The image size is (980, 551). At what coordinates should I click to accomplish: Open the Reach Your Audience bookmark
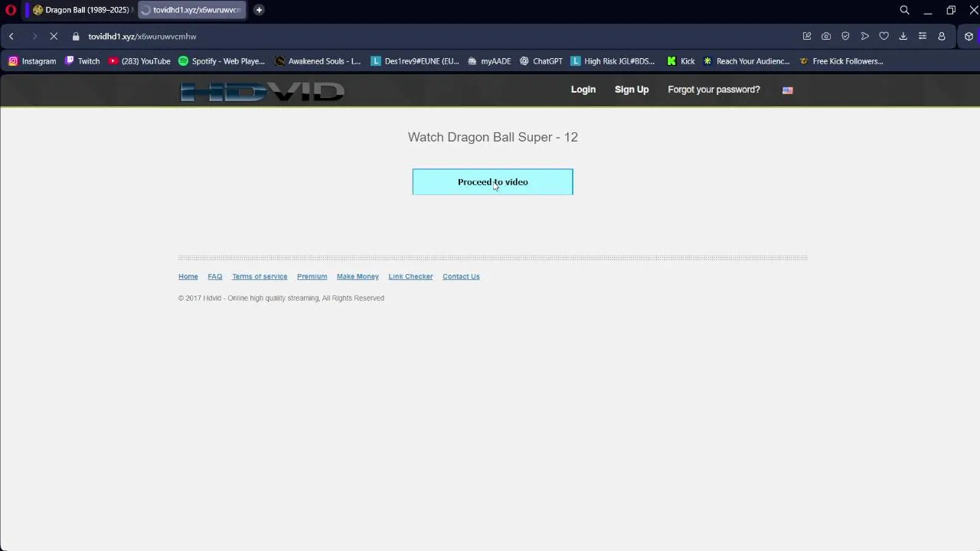point(746,61)
